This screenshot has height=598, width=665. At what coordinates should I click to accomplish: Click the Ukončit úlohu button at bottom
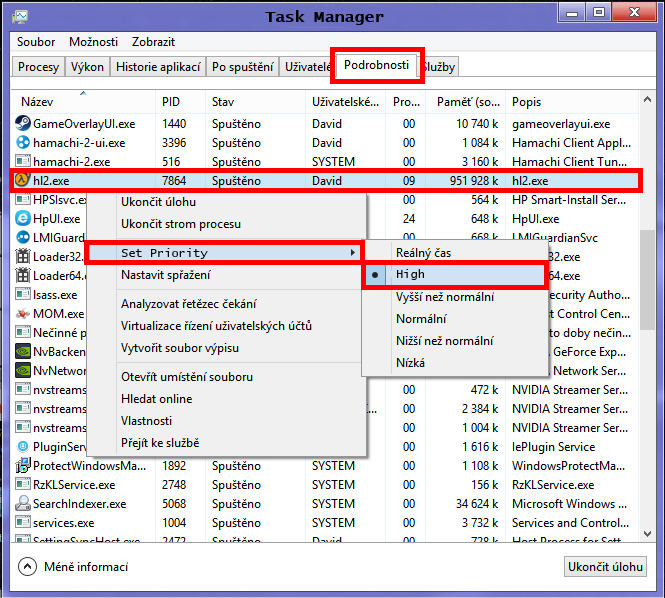pos(605,567)
